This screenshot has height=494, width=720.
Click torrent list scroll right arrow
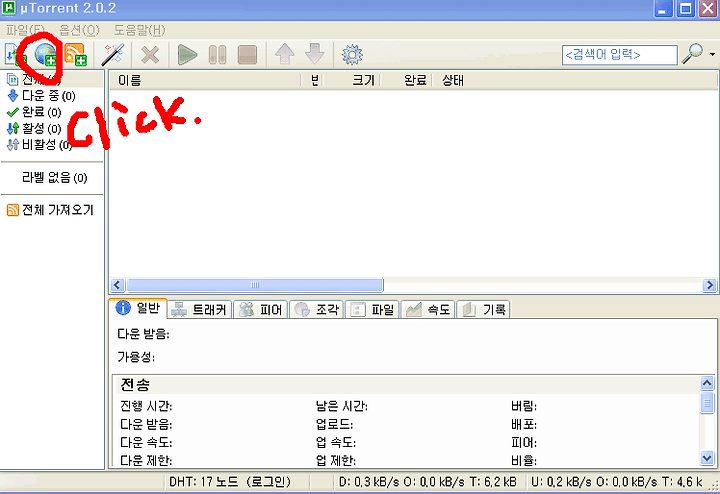[x=709, y=285]
